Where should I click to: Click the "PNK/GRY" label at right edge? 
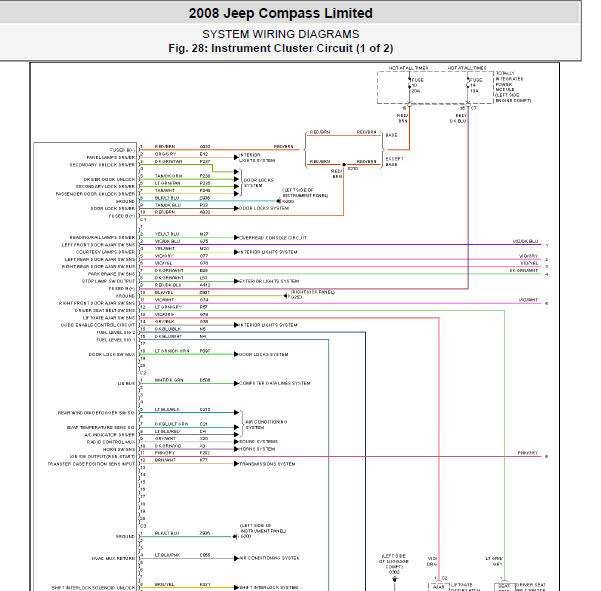coord(528,453)
